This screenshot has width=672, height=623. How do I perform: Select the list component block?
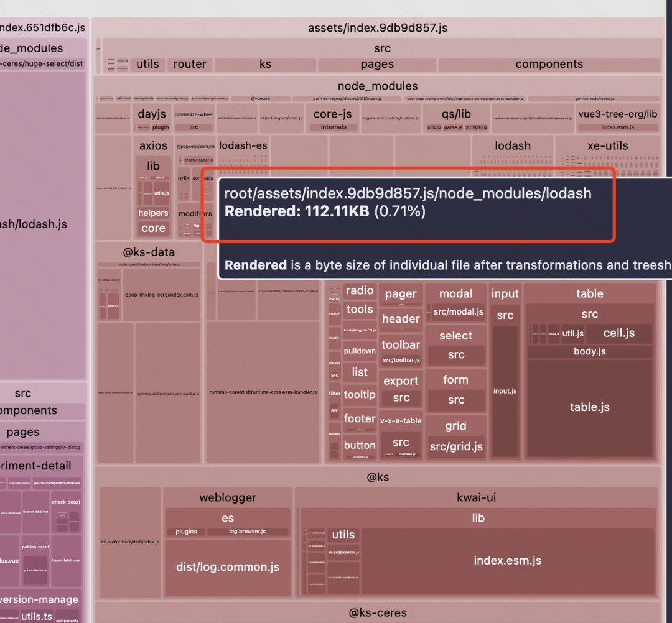(x=360, y=372)
